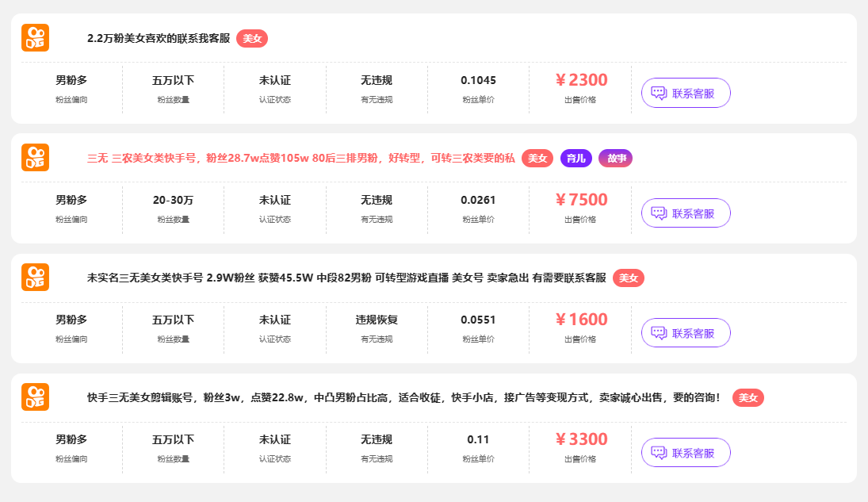Image resolution: width=868 pixels, height=502 pixels.
Task: Select the 美女 tag on the first listing
Action: (252, 38)
